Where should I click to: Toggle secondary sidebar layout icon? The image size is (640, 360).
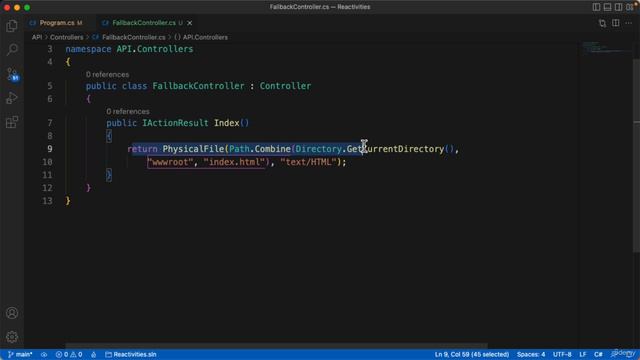point(618,7)
